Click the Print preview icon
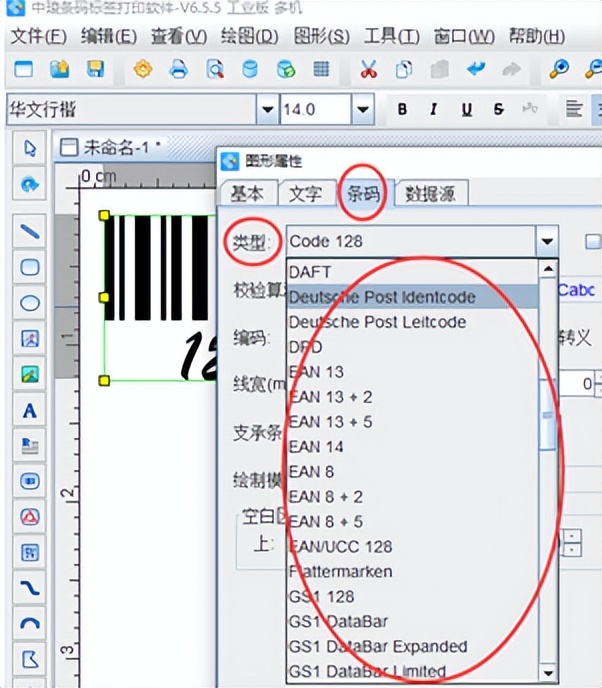Screen dimensions: 602x688 215,69
